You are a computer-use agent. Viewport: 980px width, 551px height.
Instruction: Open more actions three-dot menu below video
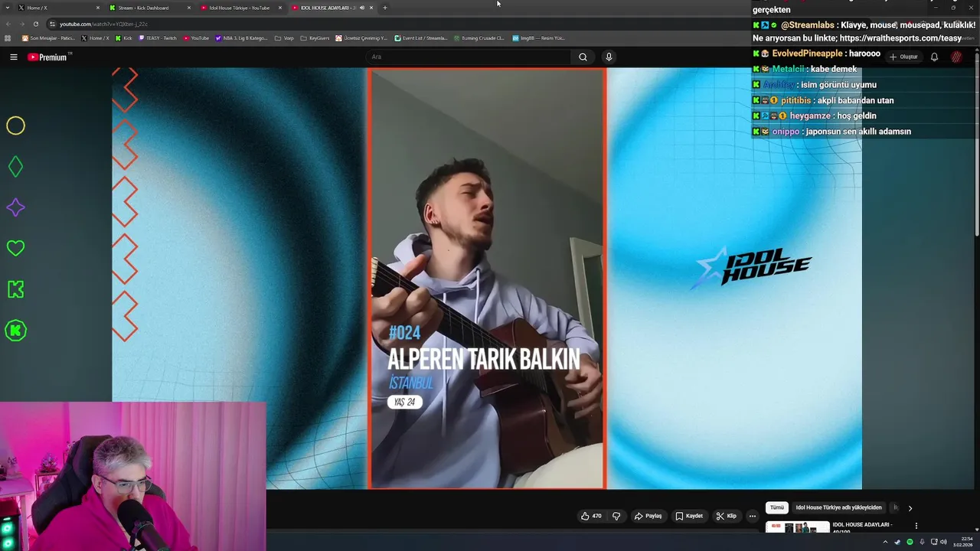tap(752, 516)
